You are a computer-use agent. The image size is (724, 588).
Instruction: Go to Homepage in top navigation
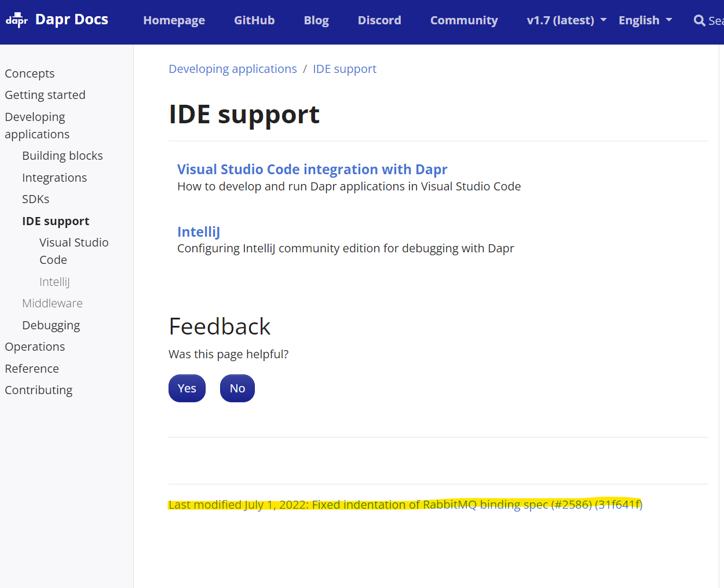click(174, 20)
